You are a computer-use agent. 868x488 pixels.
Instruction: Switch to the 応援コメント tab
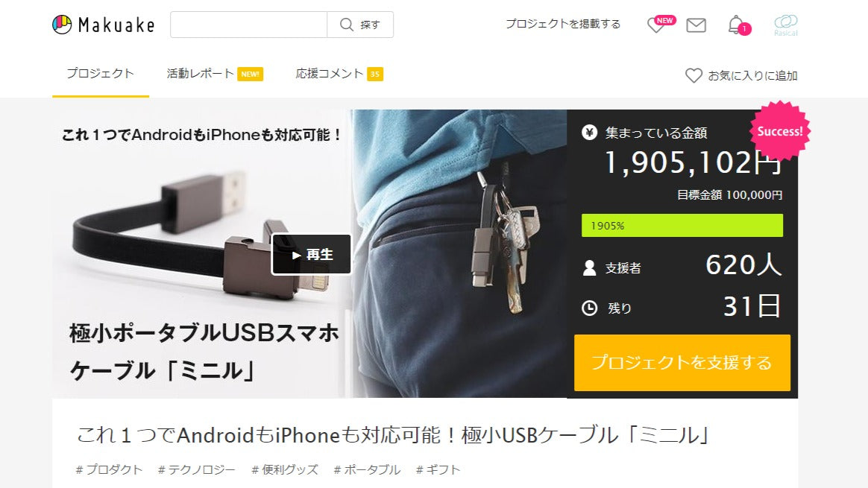coord(339,74)
